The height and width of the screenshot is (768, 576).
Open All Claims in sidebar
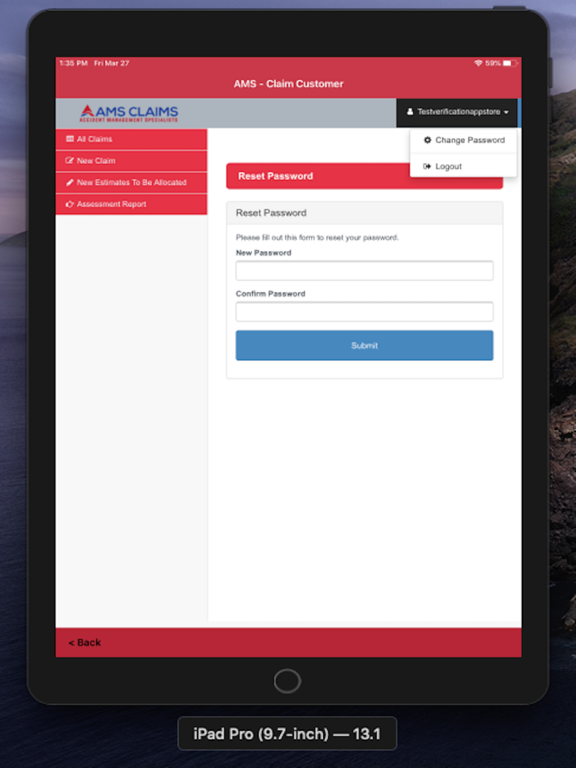(x=131, y=139)
